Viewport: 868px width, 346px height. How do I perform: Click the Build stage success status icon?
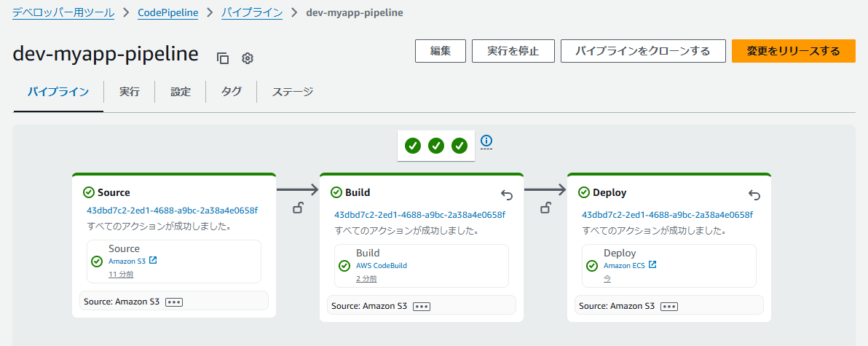pos(336,192)
